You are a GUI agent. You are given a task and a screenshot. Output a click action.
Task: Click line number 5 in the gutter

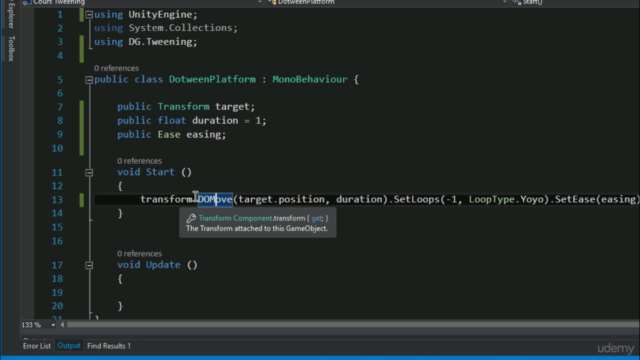pos(60,80)
